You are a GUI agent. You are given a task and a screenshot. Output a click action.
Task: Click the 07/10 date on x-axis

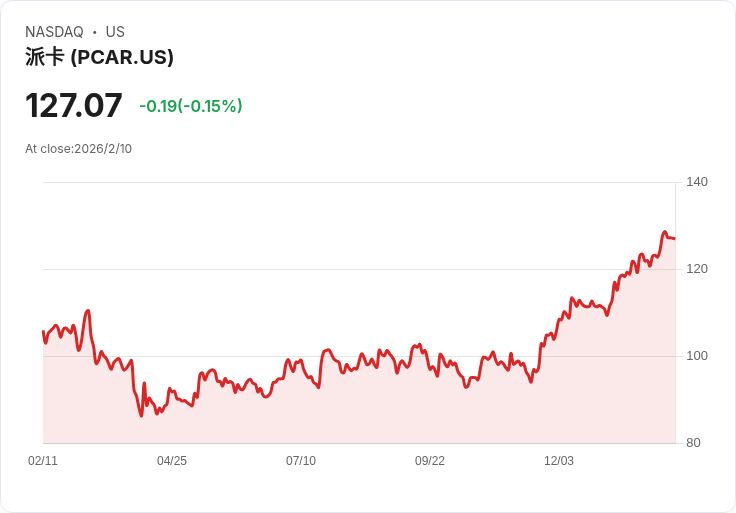pyautogui.click(x=301, y=461)
